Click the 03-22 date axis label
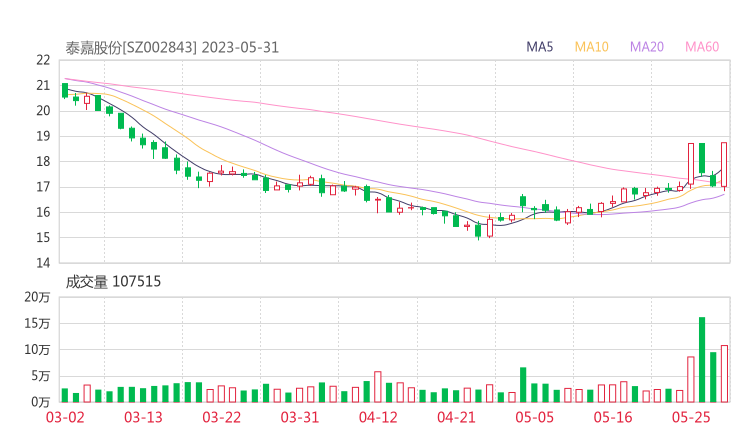Screen dimensions: 740x440 click(x=221, y=417)
